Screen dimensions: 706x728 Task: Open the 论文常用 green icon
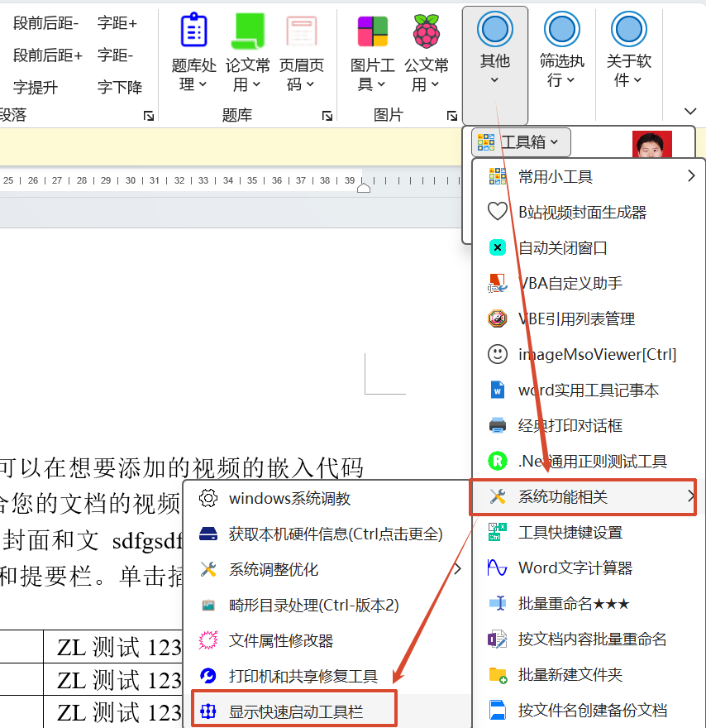point(248,31)
